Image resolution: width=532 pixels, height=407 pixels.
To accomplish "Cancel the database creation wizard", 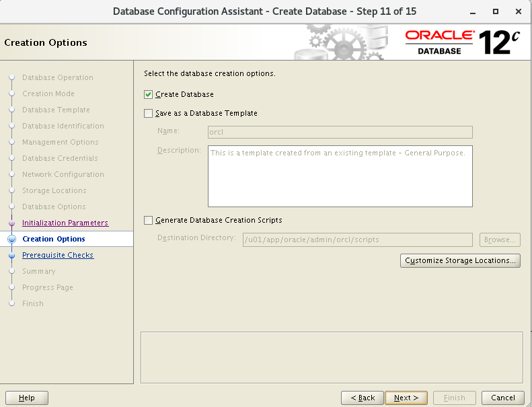I will click(503, 398).
